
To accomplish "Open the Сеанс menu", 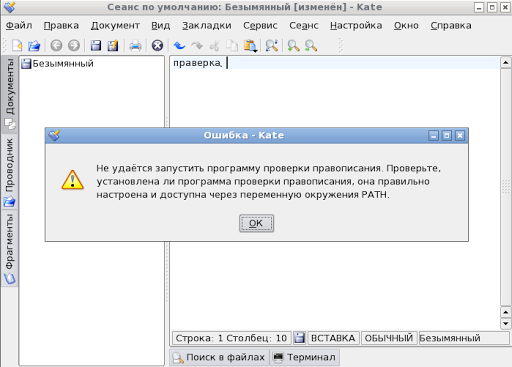I will pyautogui.click(x=304, y=25).
